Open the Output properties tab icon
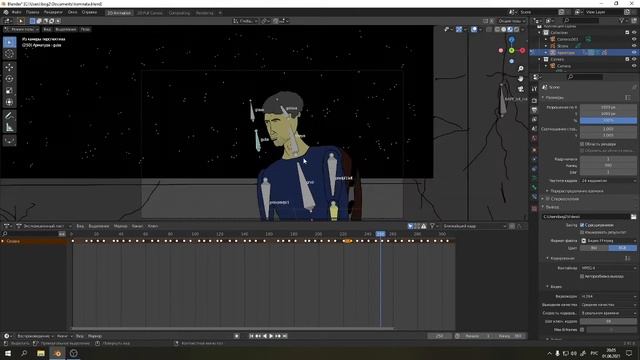Image resolution: width=640 pixels, height=360 pixels. click(x=534, y=110)
